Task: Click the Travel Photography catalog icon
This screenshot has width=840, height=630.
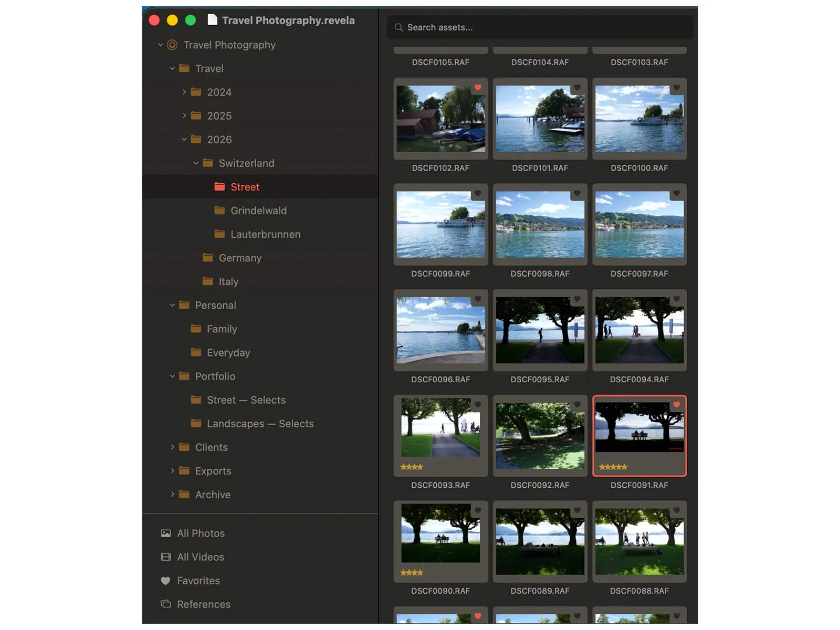Action: [172, 45]
